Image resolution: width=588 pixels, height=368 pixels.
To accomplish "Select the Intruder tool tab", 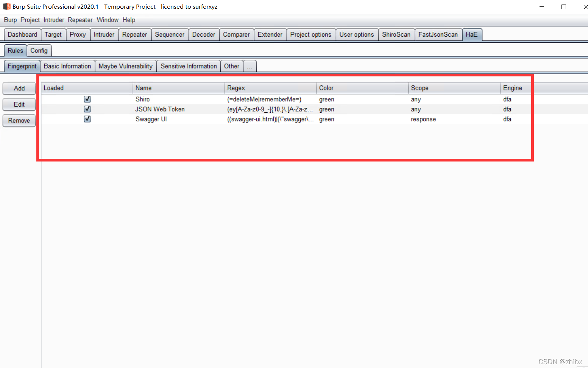I will coord(104,34).
